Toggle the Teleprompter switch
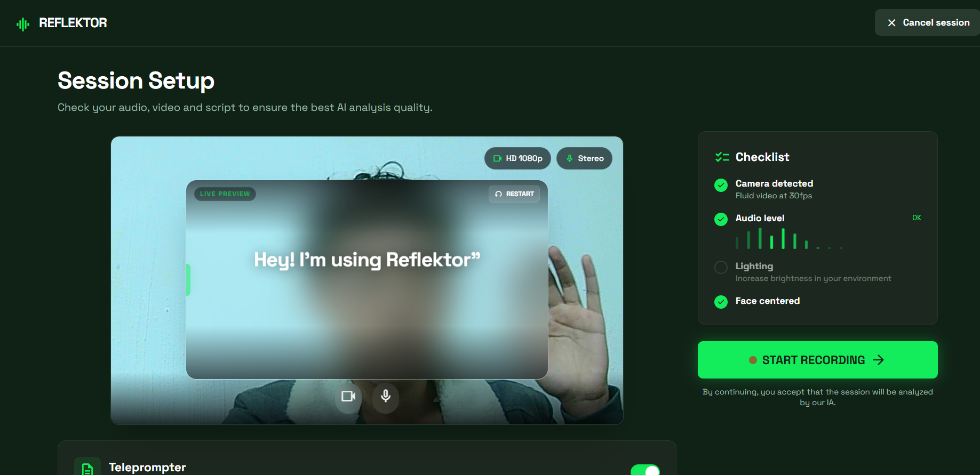 click(645, 470)
